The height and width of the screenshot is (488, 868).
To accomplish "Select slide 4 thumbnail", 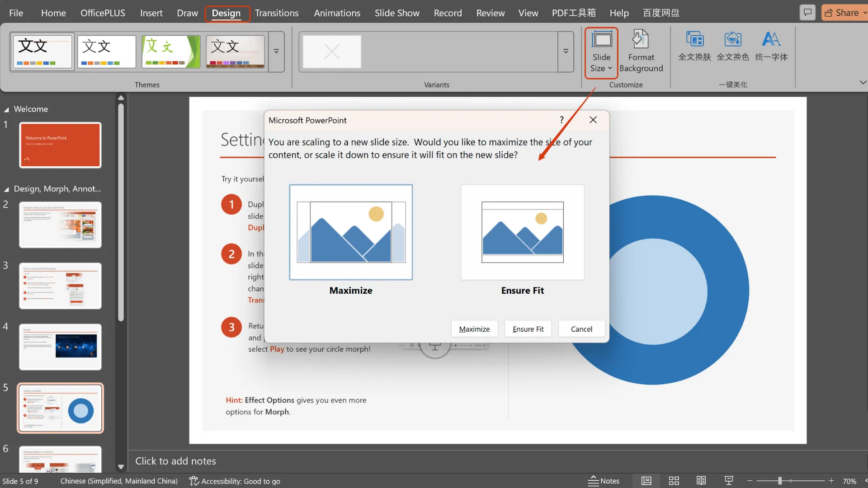I will coord(60,347).
